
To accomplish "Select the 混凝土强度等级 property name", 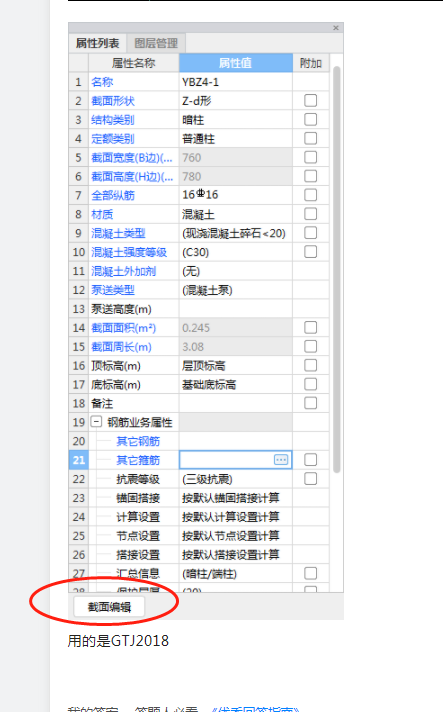I will 129,252.
